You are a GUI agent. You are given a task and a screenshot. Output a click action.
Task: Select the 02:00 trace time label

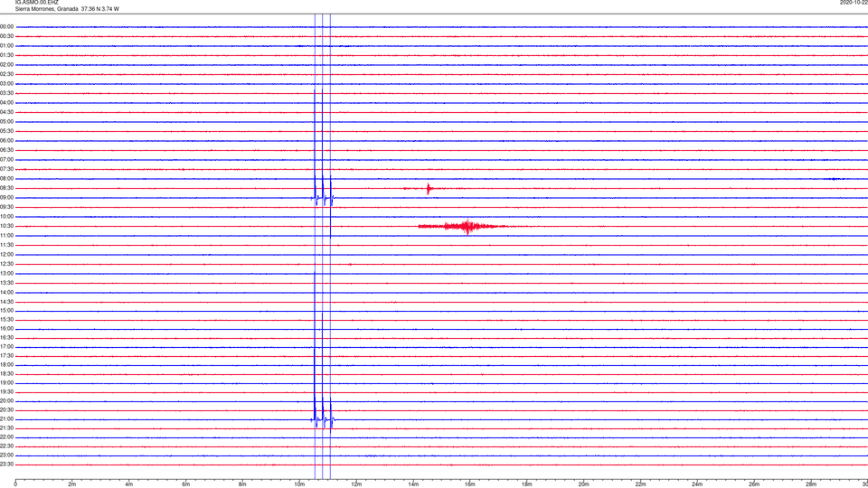click(x=6, y=65)
